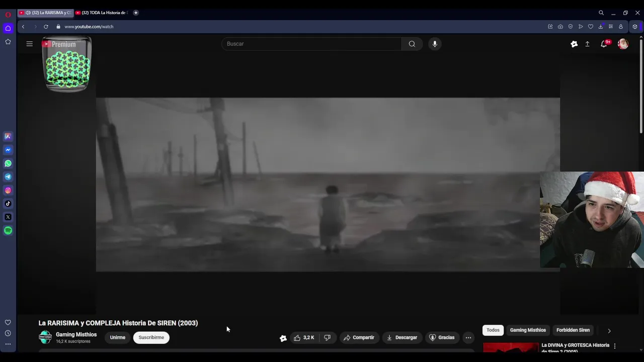Open TikTok in the sidebar
Image resolution: width=644 pixels, height=362 pixels.
8,204
